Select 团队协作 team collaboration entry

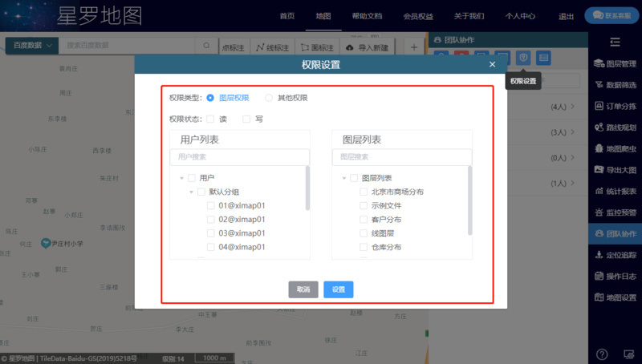click(x=615, y=234)
